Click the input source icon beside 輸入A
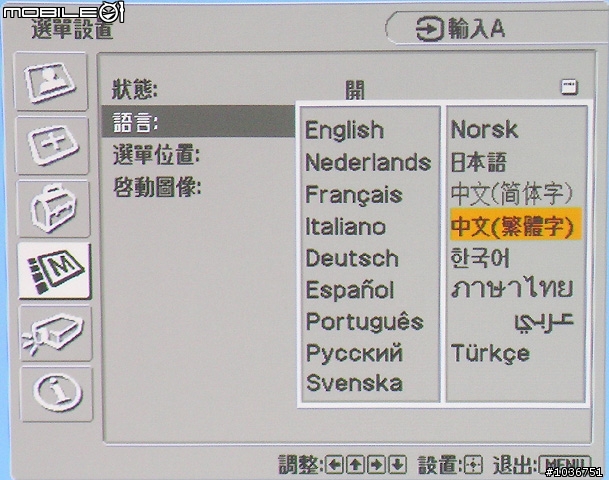This screenshot has height=480, width=609. (x=430, y=29)
